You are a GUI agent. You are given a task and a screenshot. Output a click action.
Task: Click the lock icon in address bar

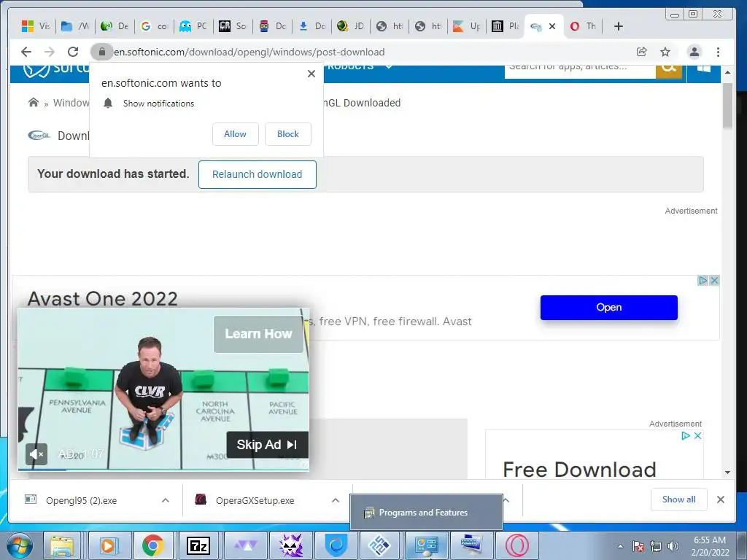(x=101, y=52)
